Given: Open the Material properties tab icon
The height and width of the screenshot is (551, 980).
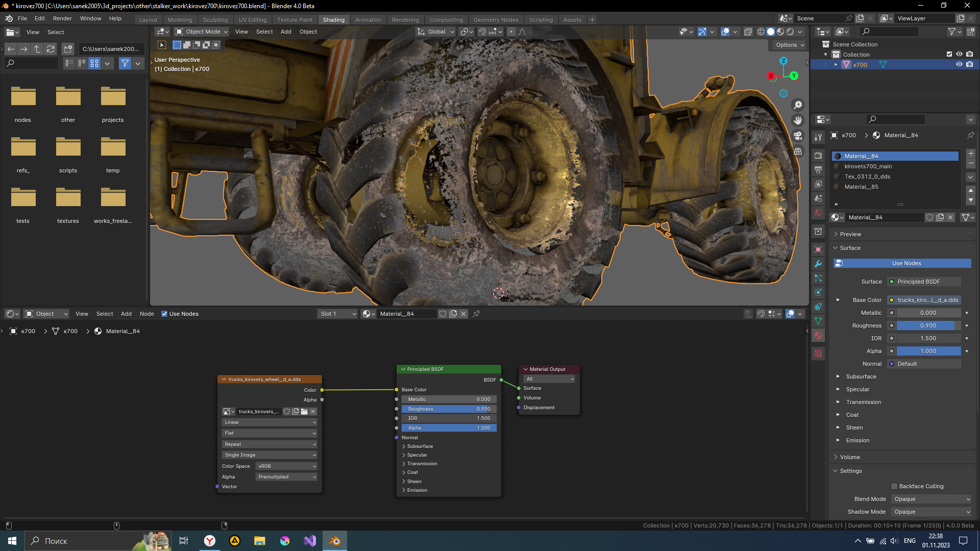Looking at the screenshot, I should (818, 335).
